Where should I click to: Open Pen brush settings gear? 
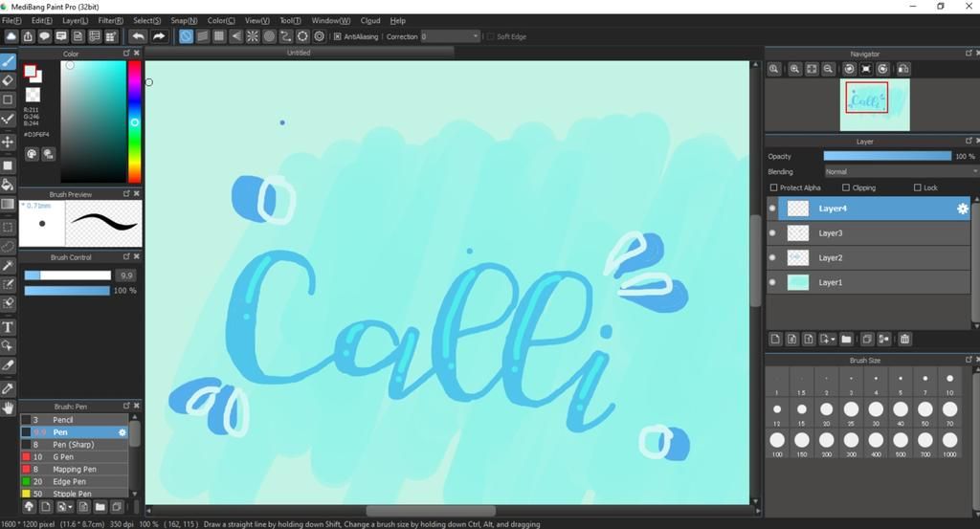coord(122,432)
